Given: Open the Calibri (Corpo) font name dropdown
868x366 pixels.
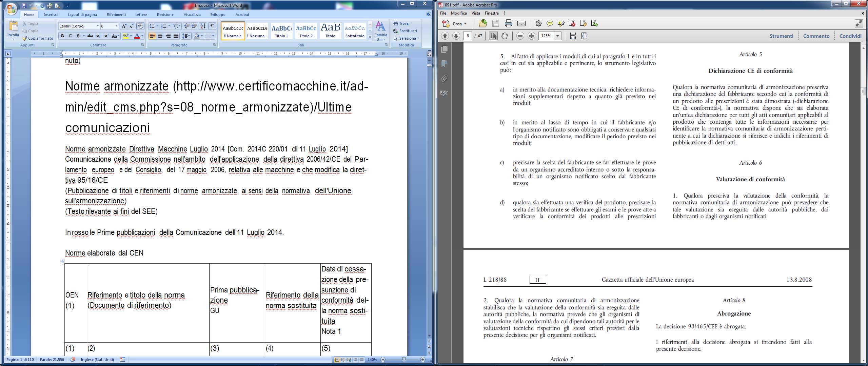Looking at the screenshot, I should coord(98,26).
